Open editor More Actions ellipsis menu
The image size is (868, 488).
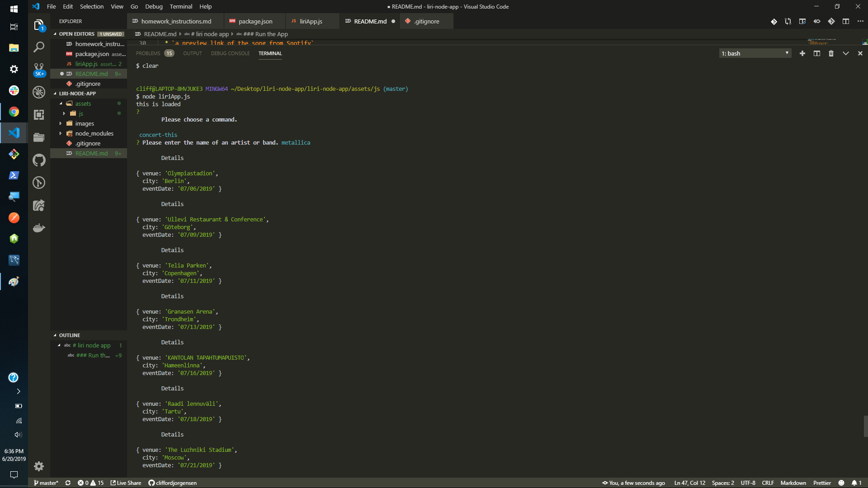pos(860,21)
